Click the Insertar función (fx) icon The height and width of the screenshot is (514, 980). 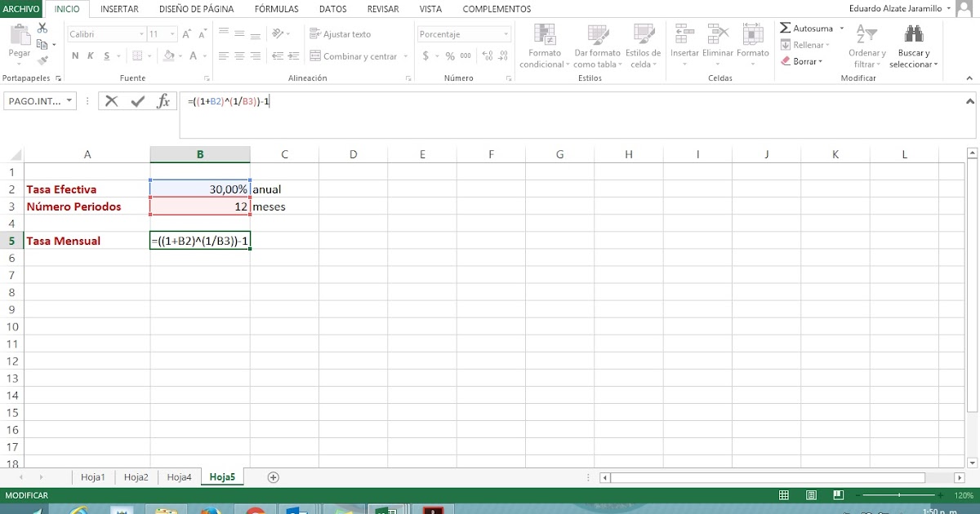[x=163, y=100]
